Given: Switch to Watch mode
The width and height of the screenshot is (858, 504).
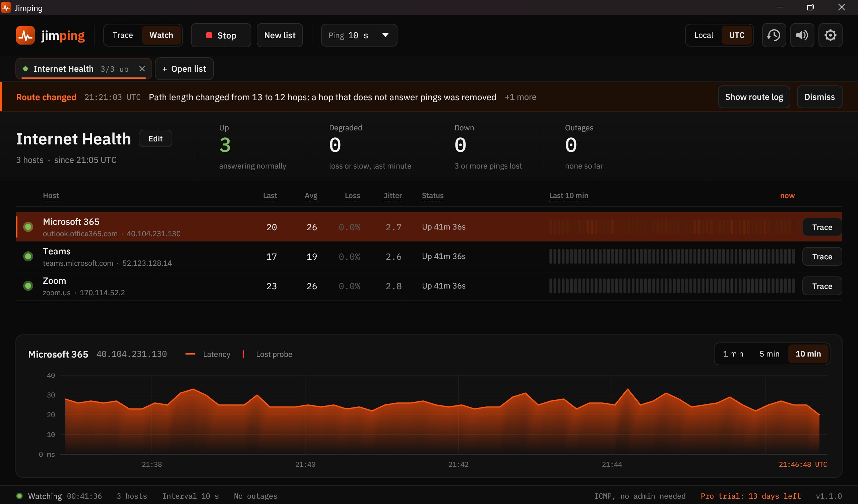Looking at the screenshot, I should [x=162, y=35].
